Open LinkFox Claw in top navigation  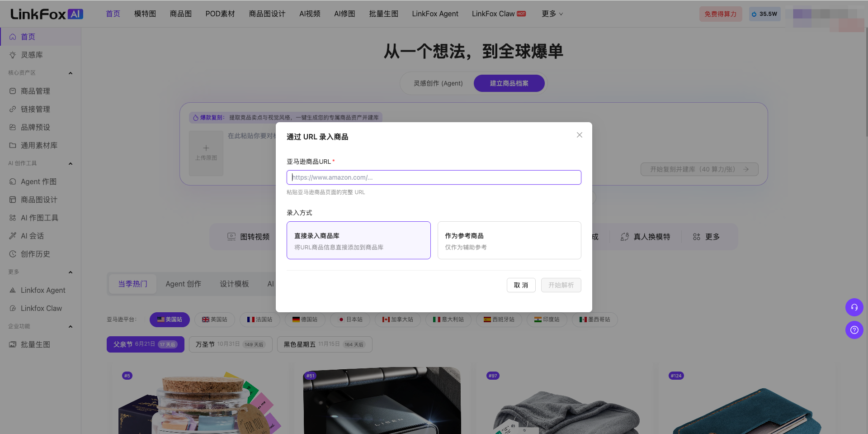[x=499, y=14]
